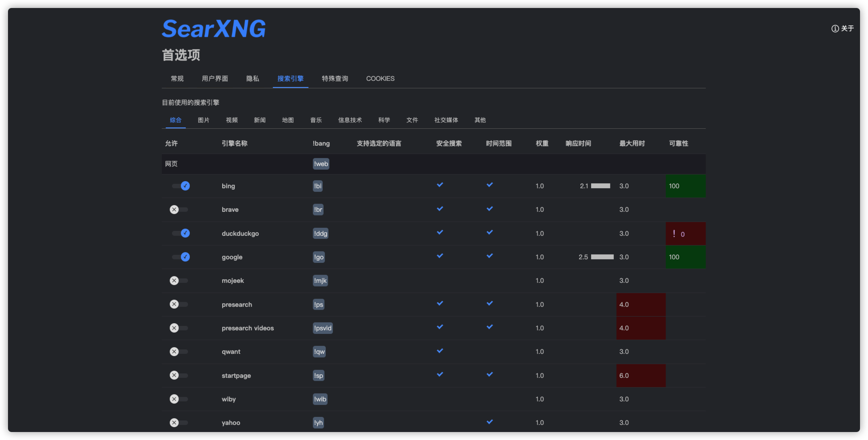Click bing's green reliability 100 cell

685,186
